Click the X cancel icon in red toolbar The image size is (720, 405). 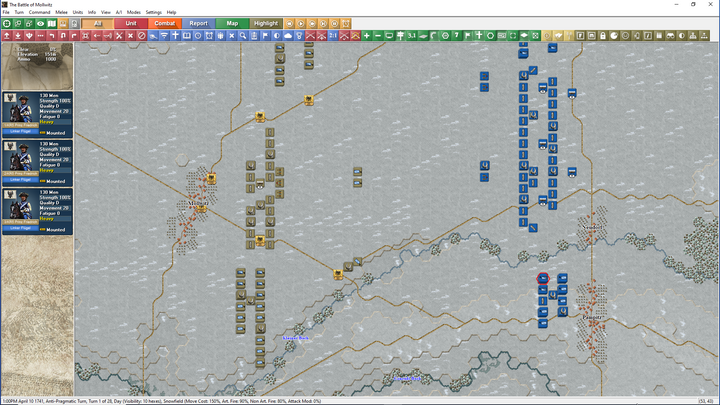(130, 35)
